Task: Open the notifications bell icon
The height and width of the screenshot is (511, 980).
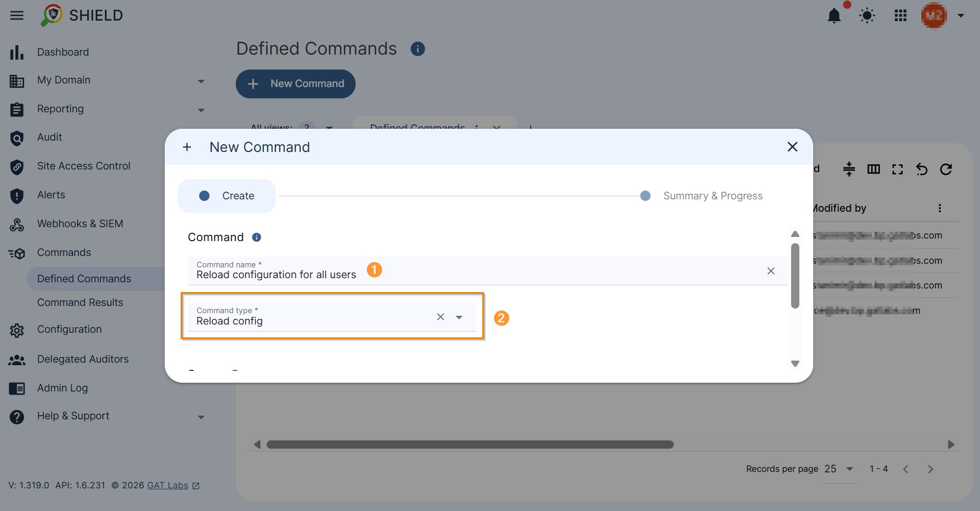Action: pos(834,15)
